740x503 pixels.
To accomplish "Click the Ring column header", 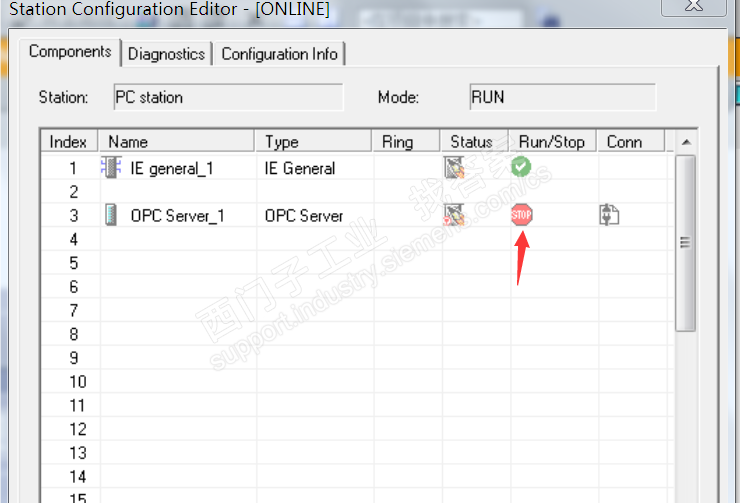I will [x=406, y=142].
